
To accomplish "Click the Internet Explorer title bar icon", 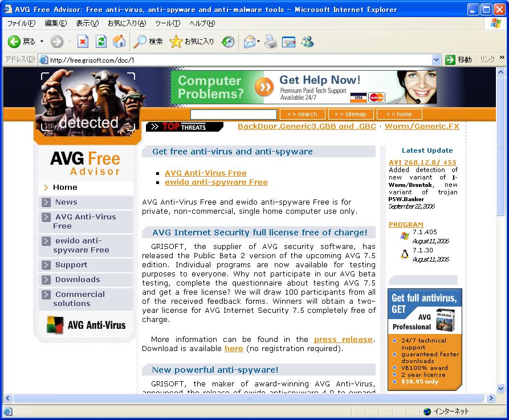I will coord(7,9).
